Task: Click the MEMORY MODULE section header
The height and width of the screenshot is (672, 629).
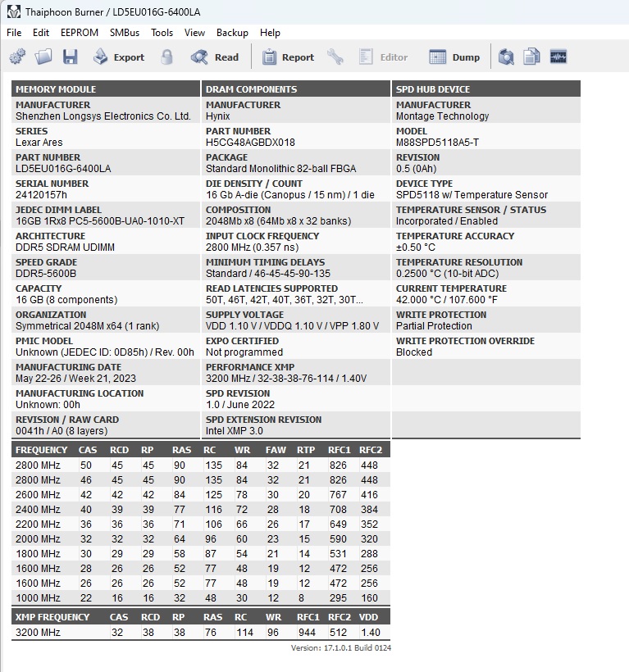Action: pos(106,89)
